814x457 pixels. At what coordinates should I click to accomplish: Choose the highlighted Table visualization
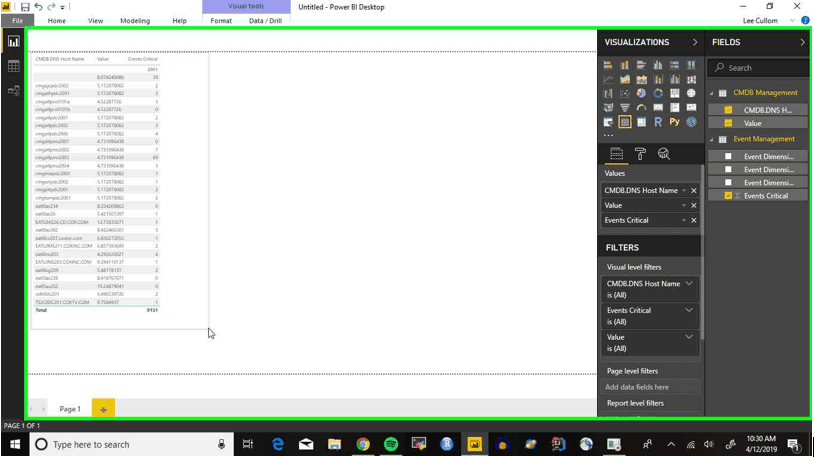click(625, 122)
